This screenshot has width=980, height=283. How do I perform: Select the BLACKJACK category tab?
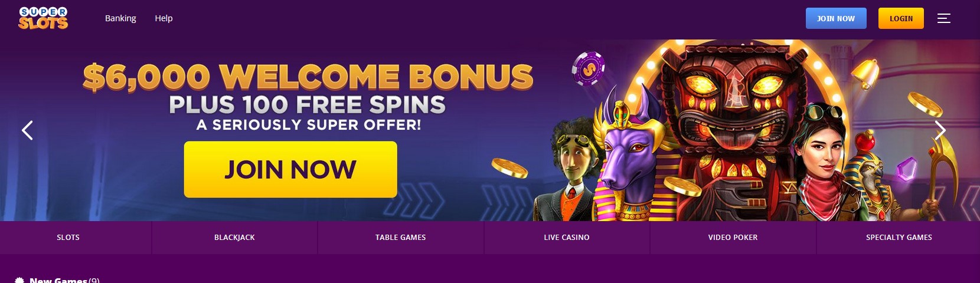click(234, 238)
